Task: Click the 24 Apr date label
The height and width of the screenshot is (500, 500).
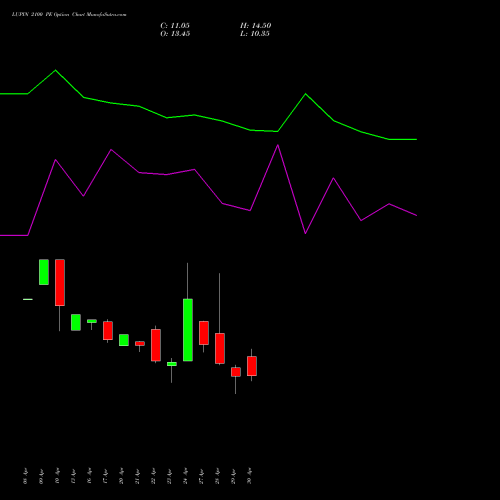Action: [186, 476]
